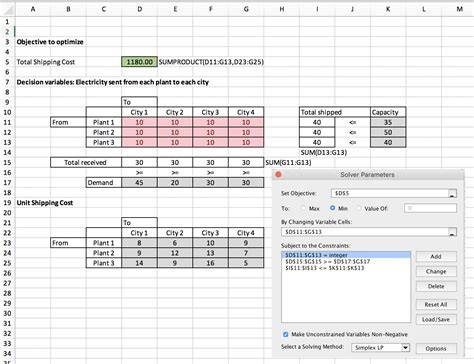Select the $D$11:$G$13 = integer constraint
Image resolution: width=474 pixels, height=364 pixels.
click(x=346, y=255)
